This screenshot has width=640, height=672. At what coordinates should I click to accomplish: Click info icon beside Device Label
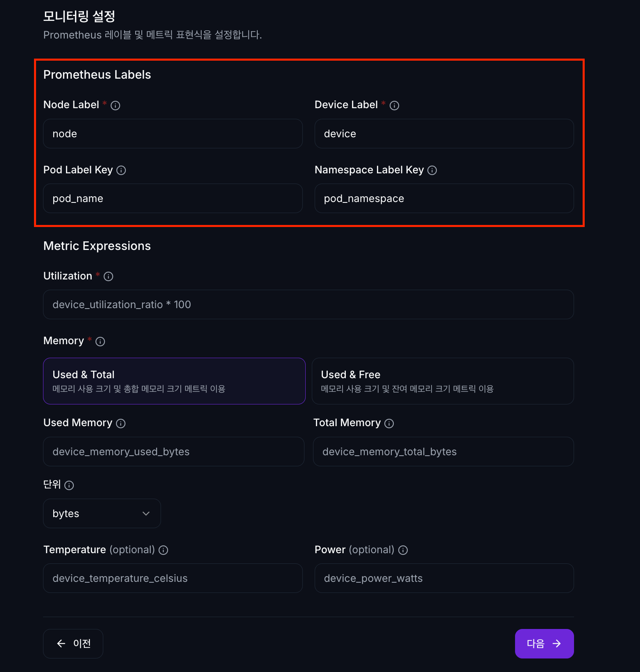[394, 105]
